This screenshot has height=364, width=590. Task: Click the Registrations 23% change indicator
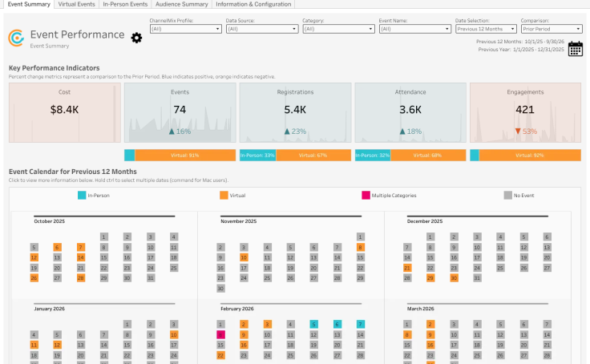pyautogui.click(x=295, y=131)
